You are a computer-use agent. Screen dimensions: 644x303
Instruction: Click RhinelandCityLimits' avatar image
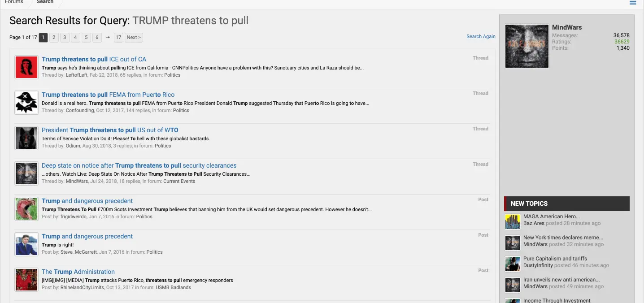(x=26, y=279)
